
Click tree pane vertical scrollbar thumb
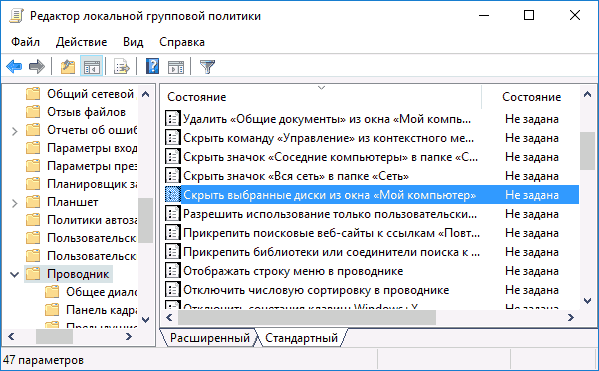(146, 220)
